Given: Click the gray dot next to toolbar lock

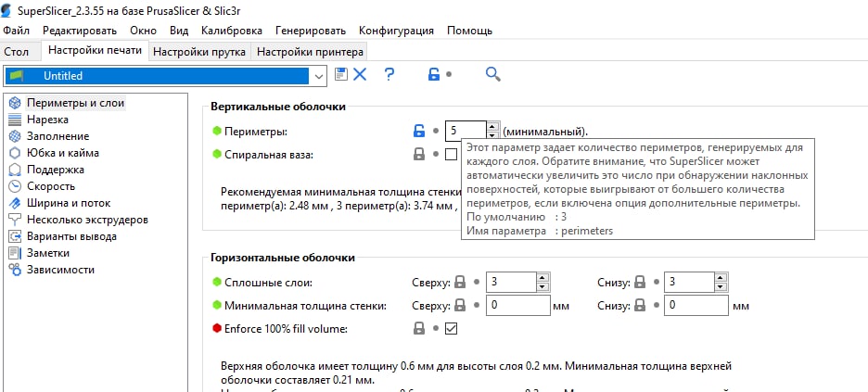Looking at the screenshot, I should (449, 74).
